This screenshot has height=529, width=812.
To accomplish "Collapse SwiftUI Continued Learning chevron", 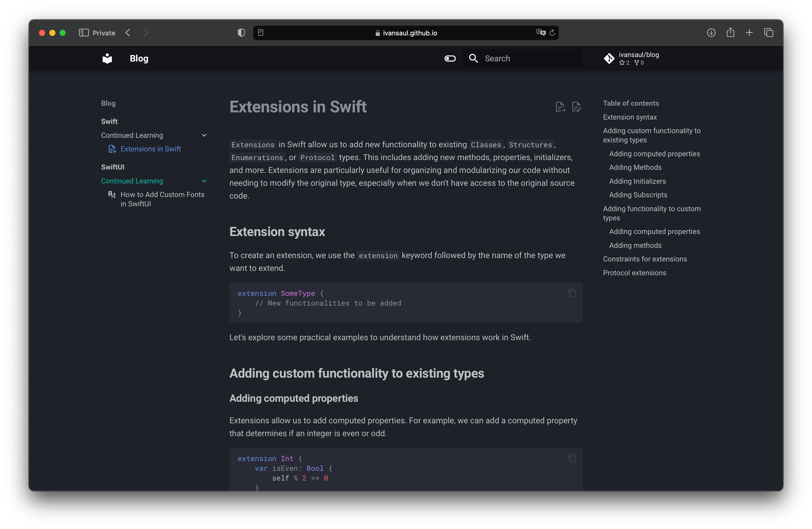I will 204,181.
